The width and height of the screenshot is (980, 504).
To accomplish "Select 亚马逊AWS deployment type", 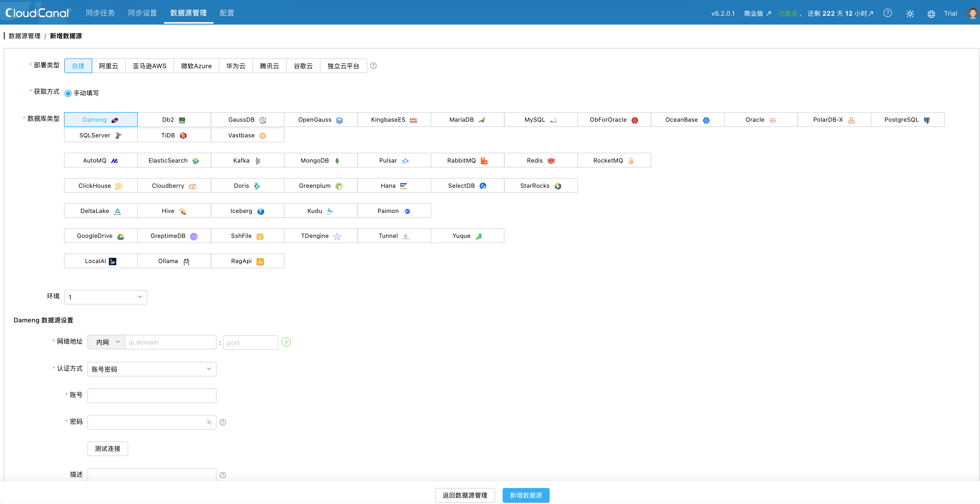I will (x=149, y=66).
